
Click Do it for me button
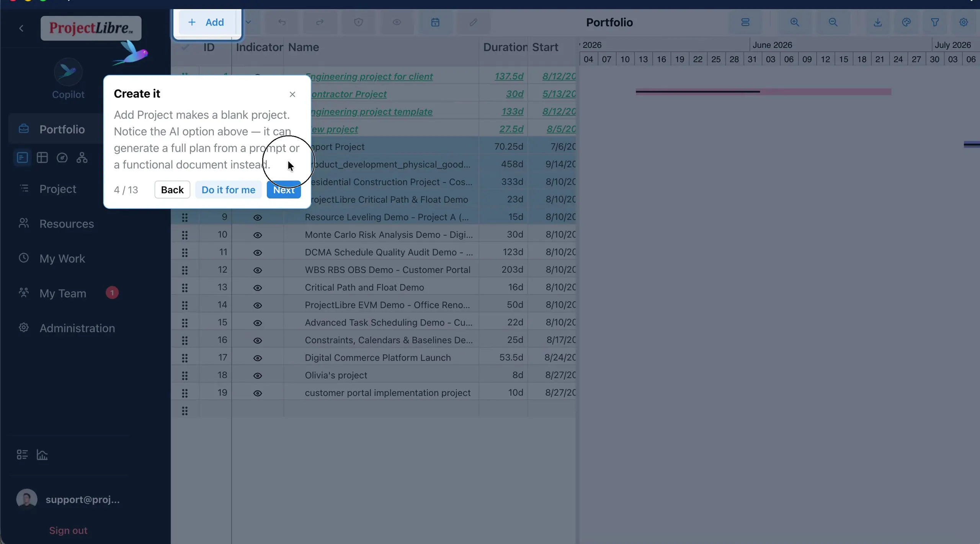pyautogui.click(x=228, y=190)
